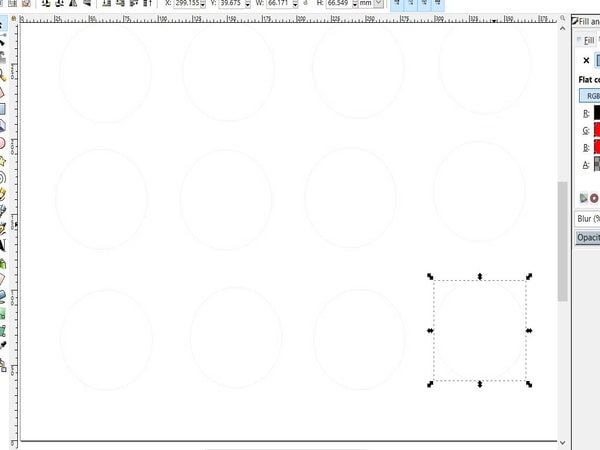Select the Rectangle tool
The height and width of the screenshot is (450, 600).
[x=2, y=109]
